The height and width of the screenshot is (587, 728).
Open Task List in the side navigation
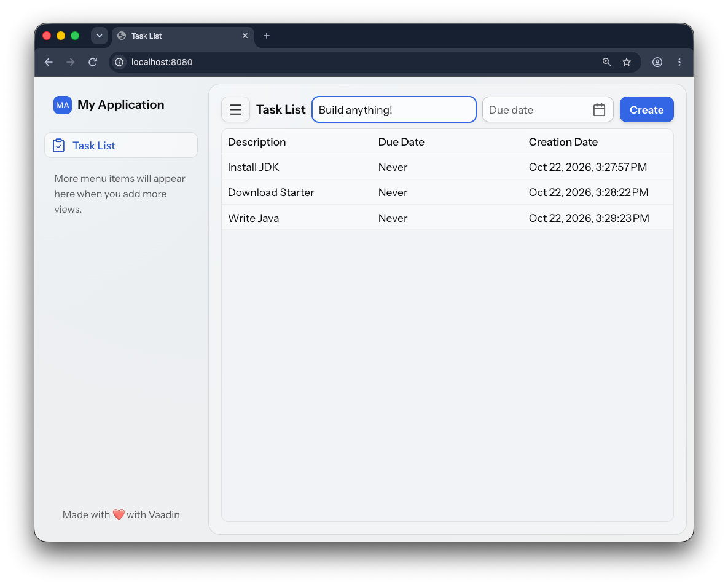point(121,145)
